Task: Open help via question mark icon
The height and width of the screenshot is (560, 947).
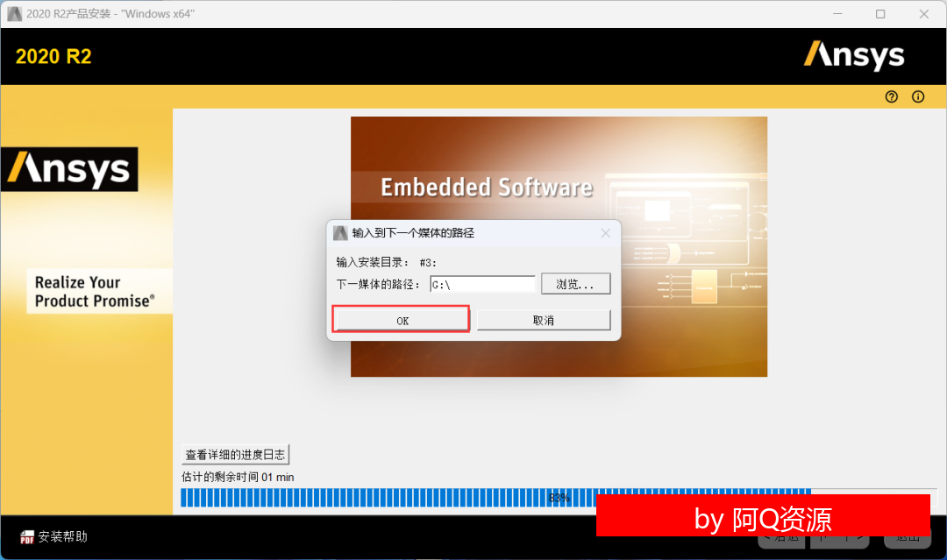Action: [x=892, y=96]
